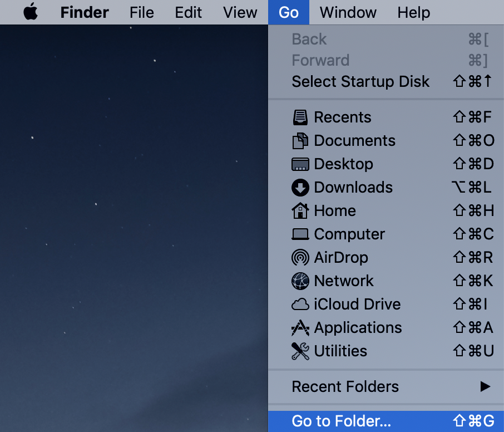Click the Network globe icon
The height and width of the screenshot is (432, 504).
tap(300, 281)
